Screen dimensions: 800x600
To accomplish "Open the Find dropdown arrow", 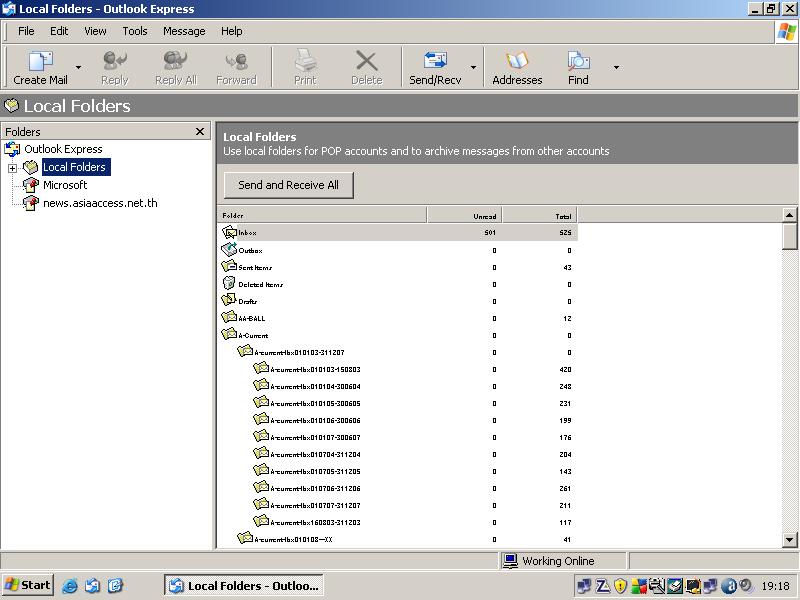I will (x=616, y=67).
